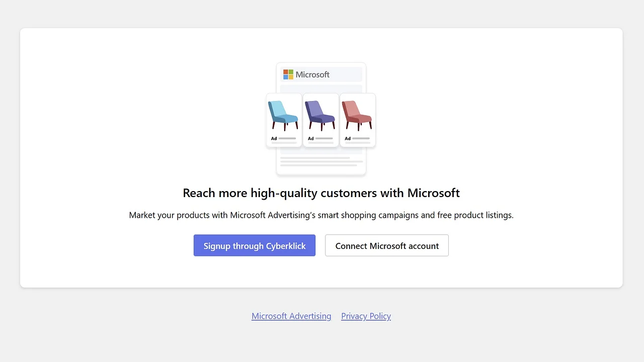Image resolution: width=644 pixels, height=362 pixels.
Task: Click the gray bar beside blue chair's Ad label
Action: point(287,138)
